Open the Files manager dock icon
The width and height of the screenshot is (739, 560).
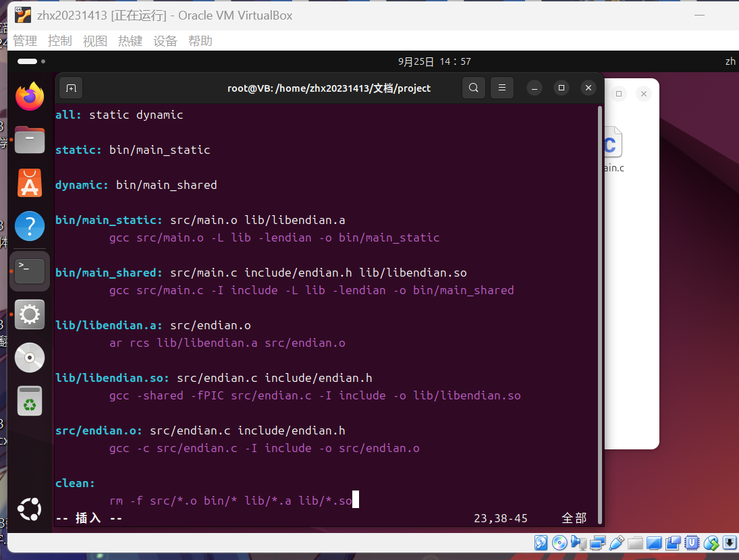click(x=30, y=140)
